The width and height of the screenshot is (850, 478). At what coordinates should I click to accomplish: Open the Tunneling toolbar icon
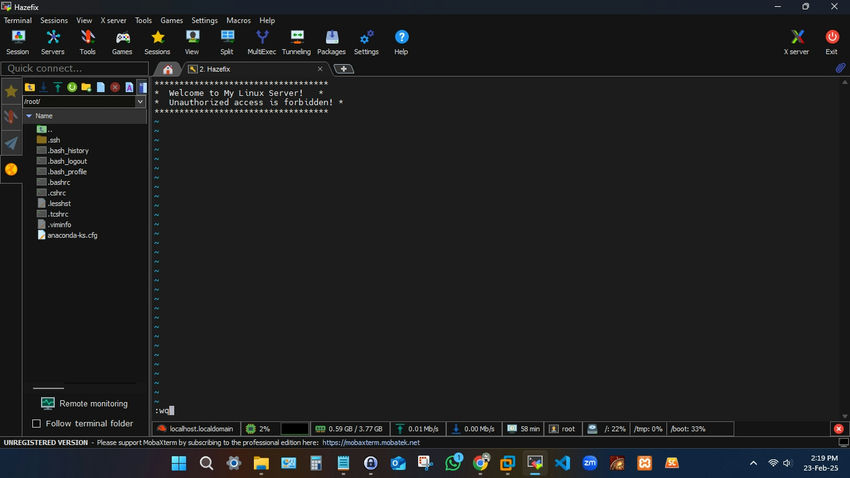tap(297, 42)
